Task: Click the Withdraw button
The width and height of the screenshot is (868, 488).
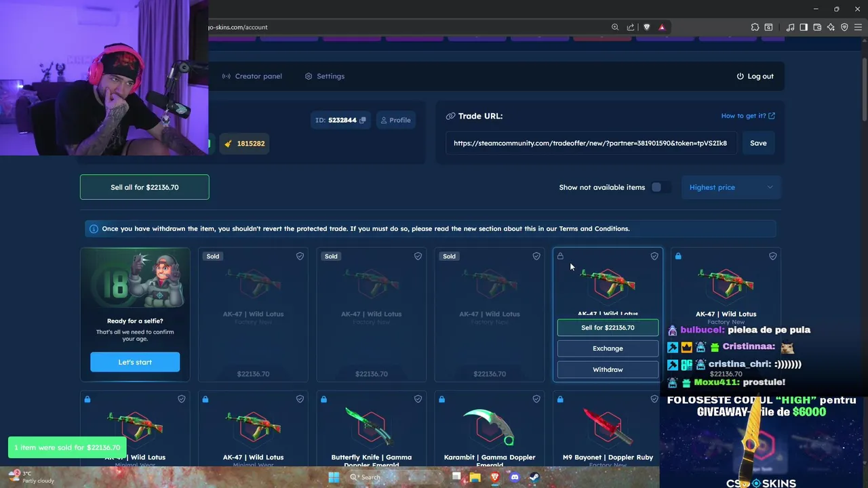Action: [x=608, y=369]
